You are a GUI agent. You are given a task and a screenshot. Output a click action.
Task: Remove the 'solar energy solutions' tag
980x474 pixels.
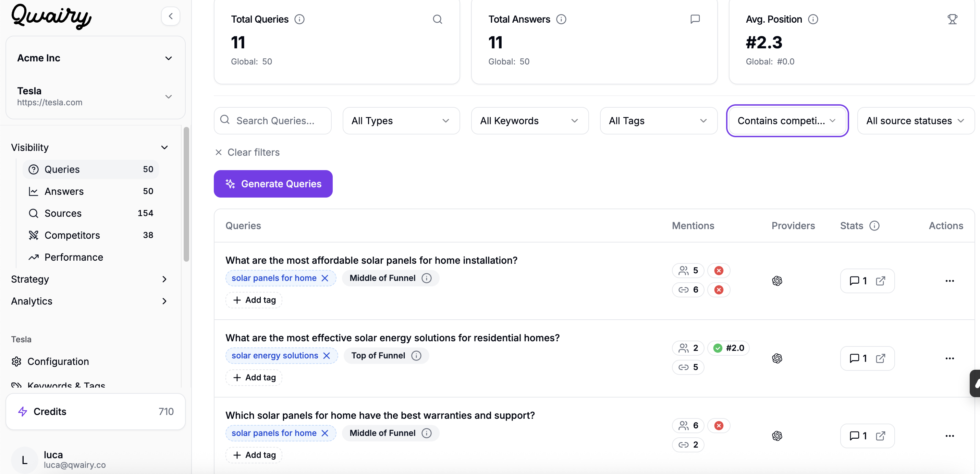tap(327, 356)
